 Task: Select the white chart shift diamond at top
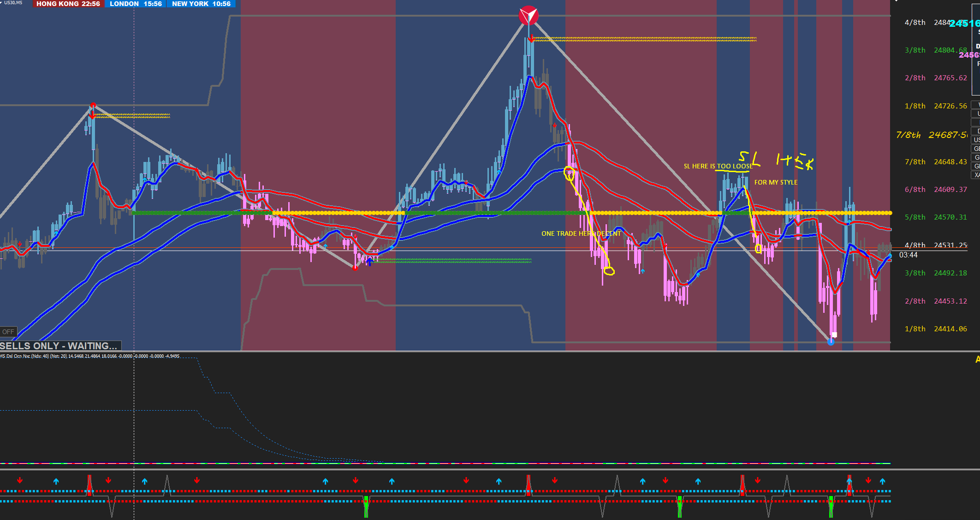pos(896,1)
